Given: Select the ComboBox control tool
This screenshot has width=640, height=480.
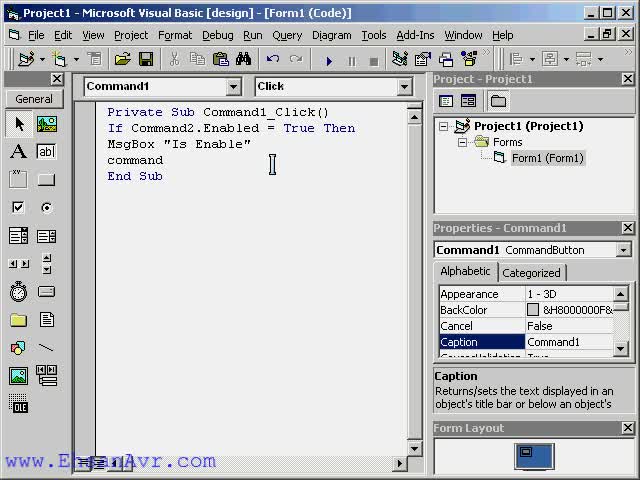Looking at the screenshot, I should click(19, 236).
